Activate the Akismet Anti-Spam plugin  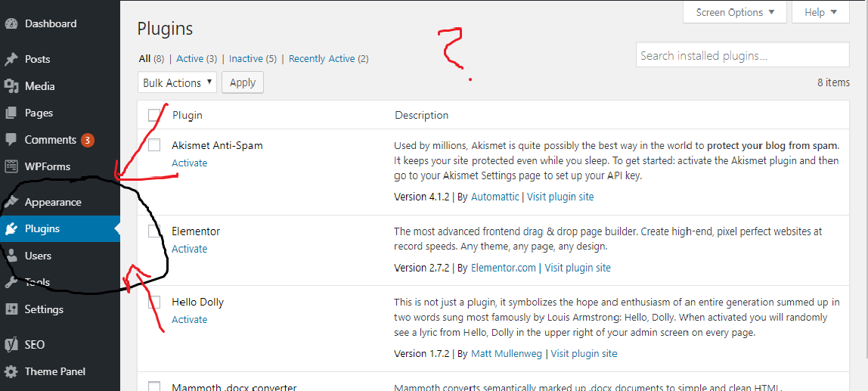(189, 163)
